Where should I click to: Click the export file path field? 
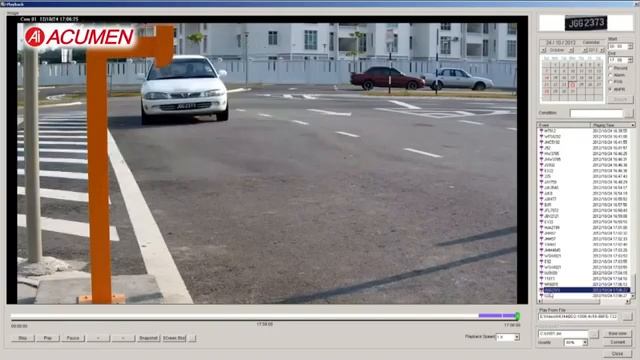coord(563,334)
